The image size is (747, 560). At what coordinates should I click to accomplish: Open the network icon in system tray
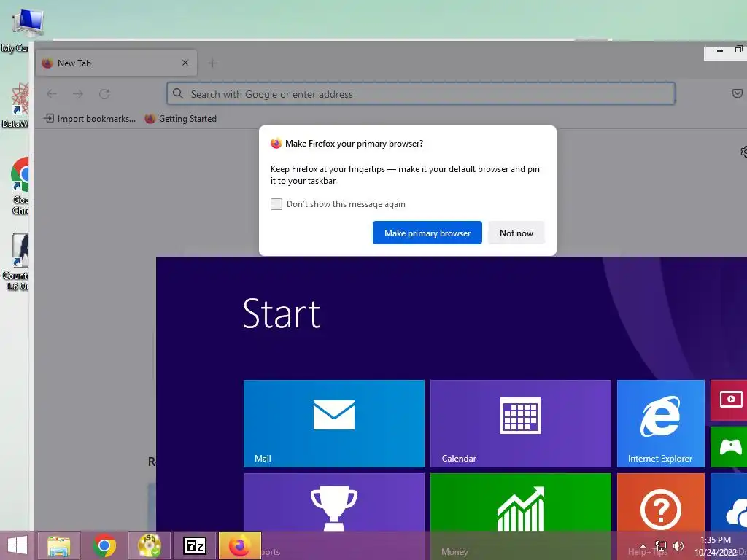click(x=661, y=546)
